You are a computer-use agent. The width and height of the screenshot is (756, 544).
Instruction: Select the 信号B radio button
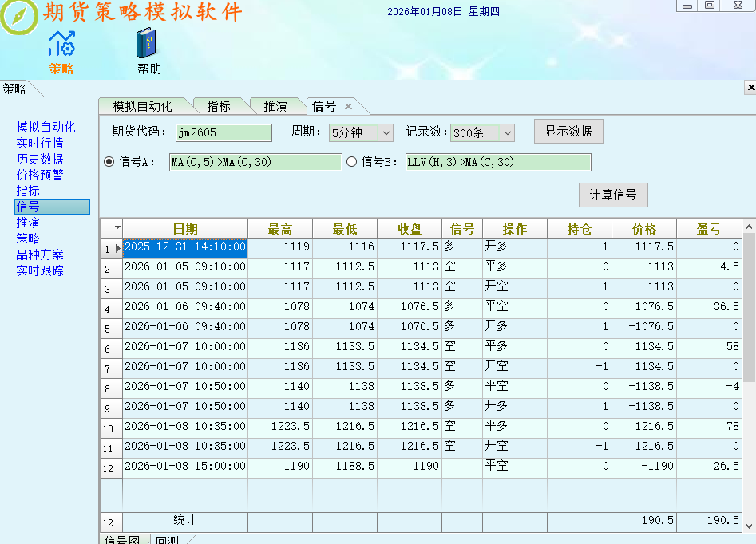(353, 161)
